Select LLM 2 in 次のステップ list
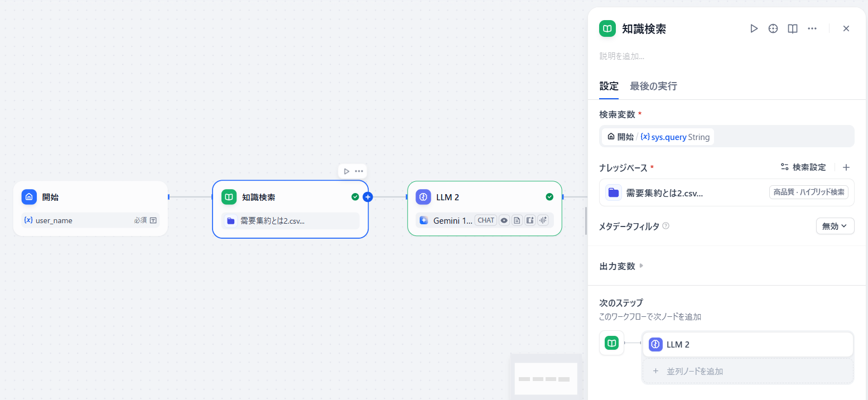Viewport: 868px width, 400px height. 748,344
